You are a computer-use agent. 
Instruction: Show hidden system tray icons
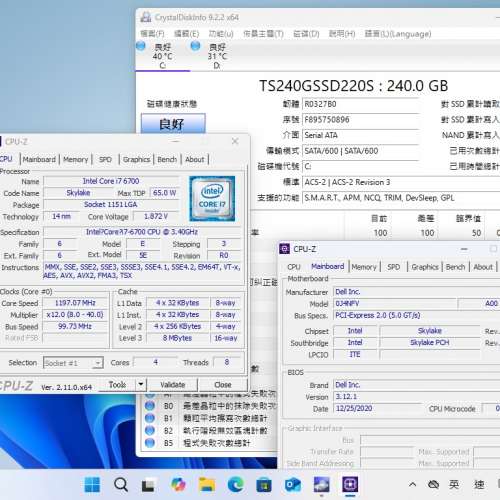413,484
